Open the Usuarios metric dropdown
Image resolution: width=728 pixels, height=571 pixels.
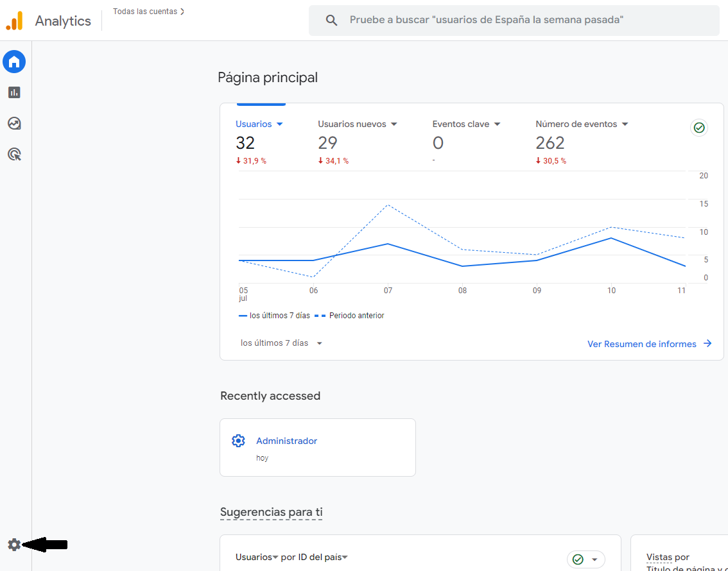[279, 124]
